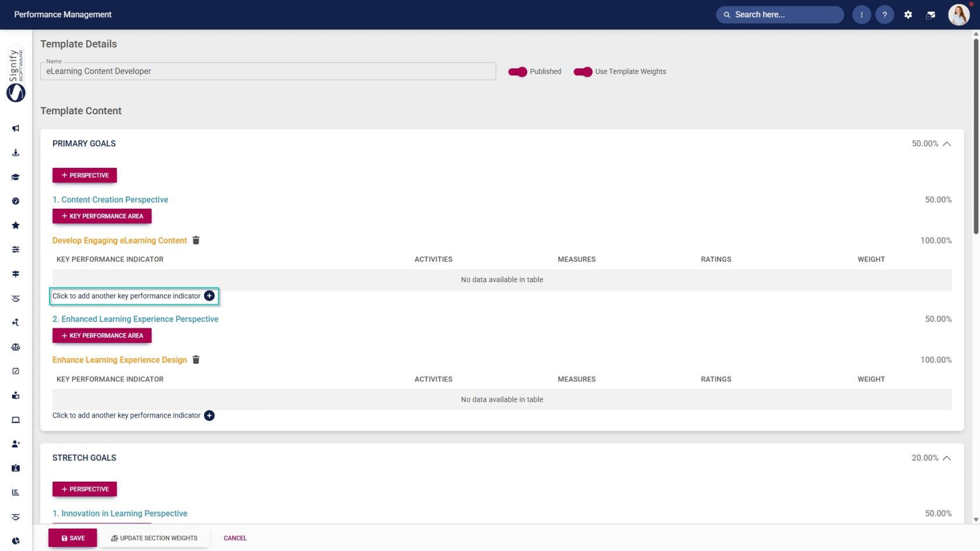
Task: Add Key Performance Area to Content Creation Perspective
Action: (102, 216)
